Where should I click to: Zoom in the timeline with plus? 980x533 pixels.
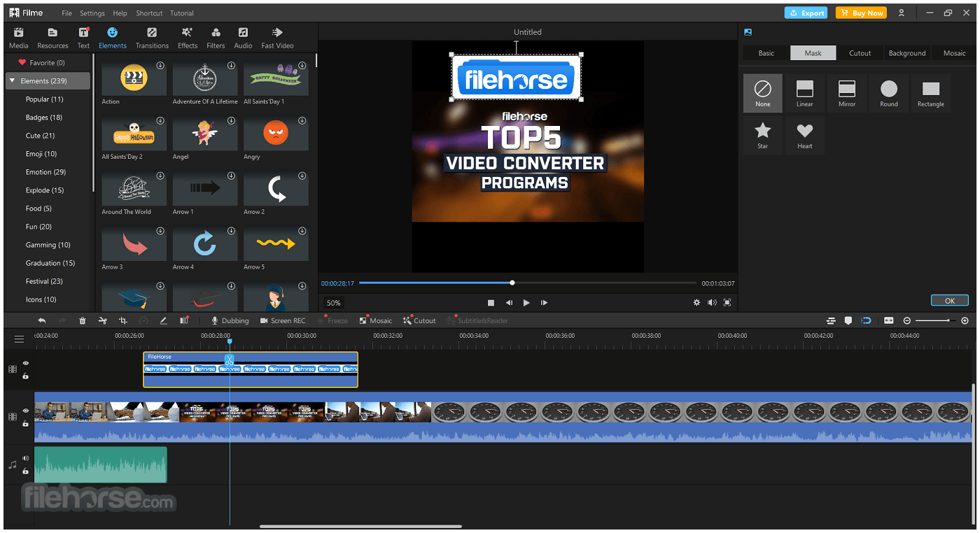(966, 320)
